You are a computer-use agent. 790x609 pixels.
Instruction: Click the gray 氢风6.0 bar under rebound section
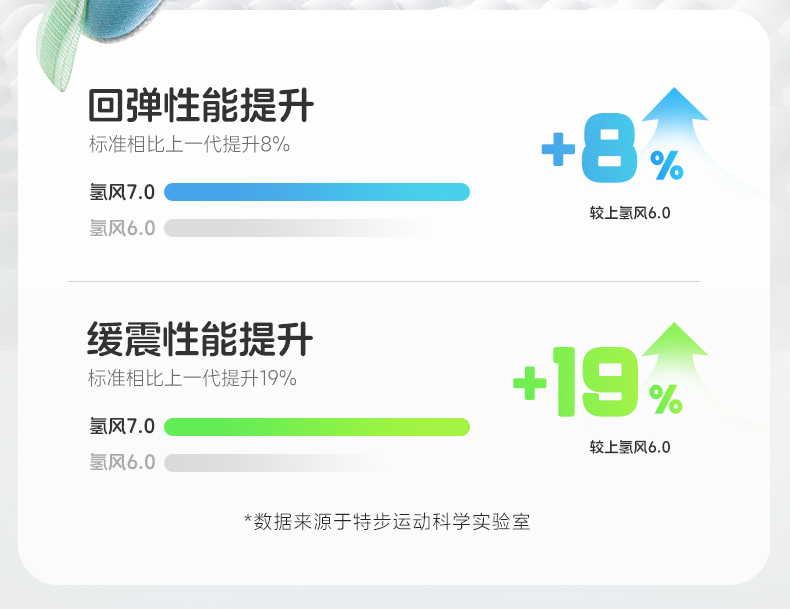pos(297,228)
